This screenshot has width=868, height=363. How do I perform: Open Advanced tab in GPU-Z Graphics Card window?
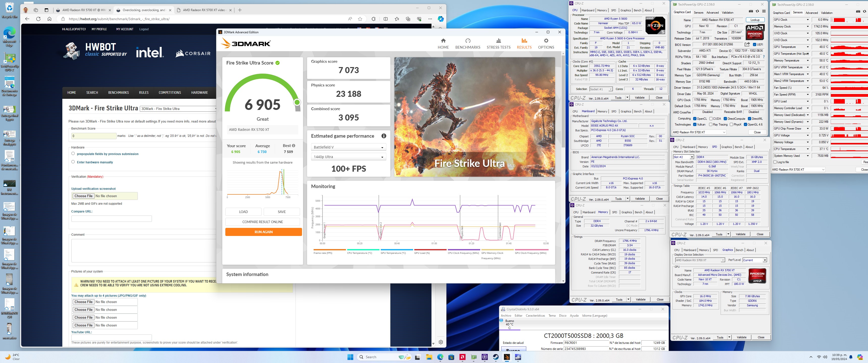tap(712, 12)
